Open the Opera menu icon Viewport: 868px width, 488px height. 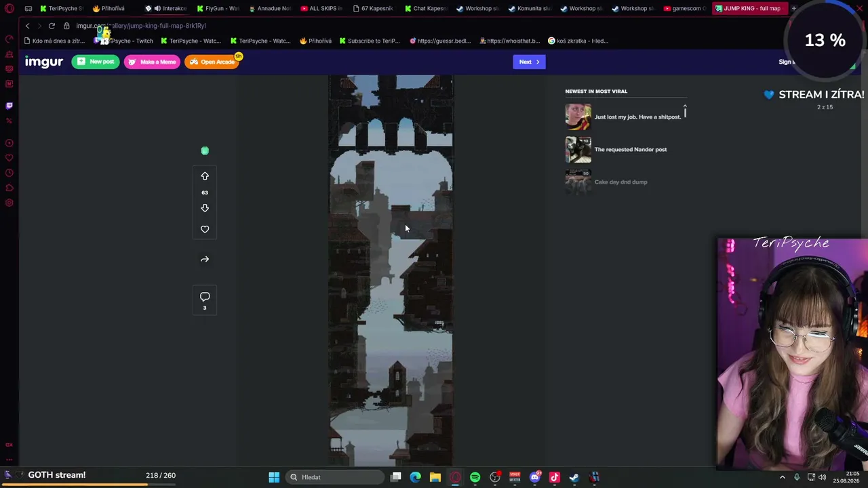coord(9,9)
